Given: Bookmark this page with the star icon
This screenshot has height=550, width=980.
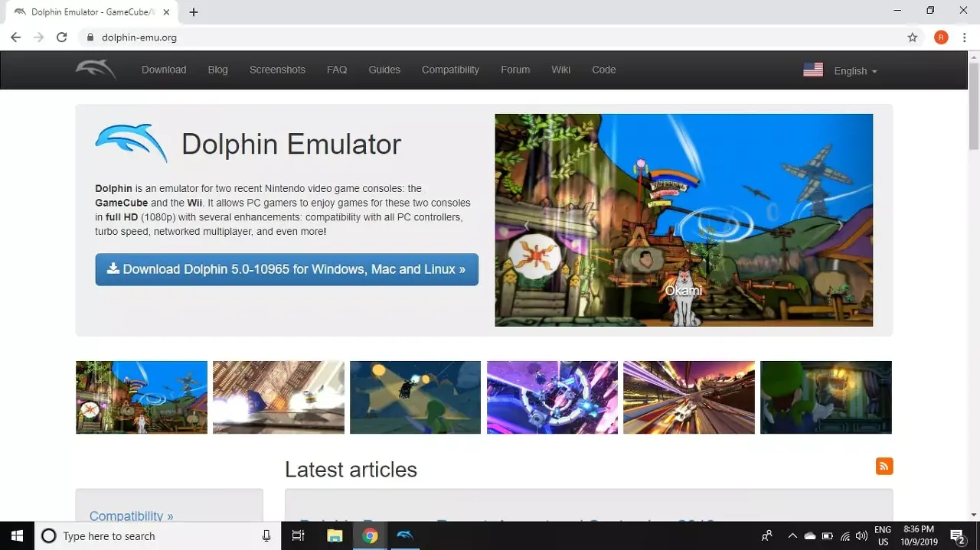Looking at the screenshot, I should click(x=913, y=37).
